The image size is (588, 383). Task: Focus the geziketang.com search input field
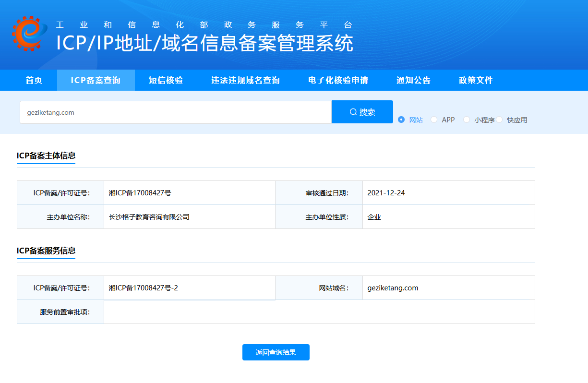coord(176,112)
